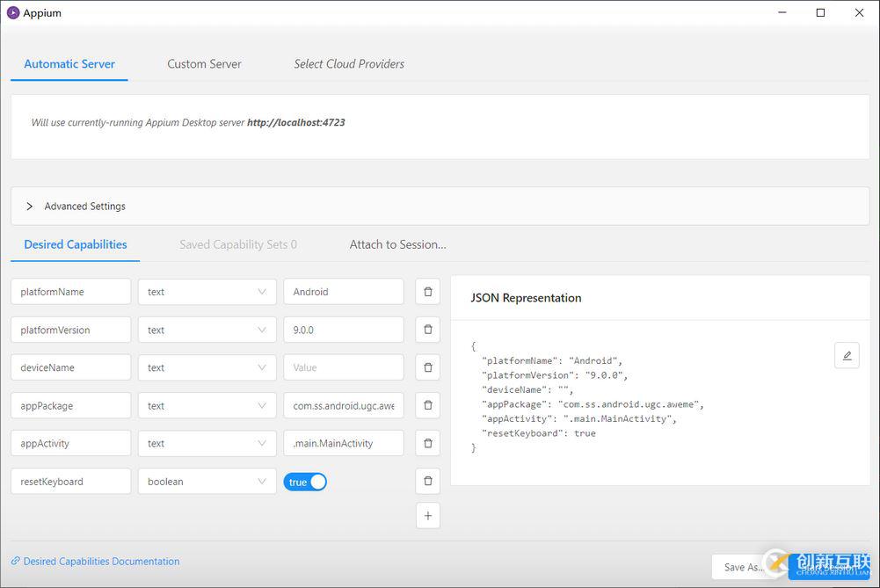
Task: Delete the appPackage capability row
Action: pos(428,405)
